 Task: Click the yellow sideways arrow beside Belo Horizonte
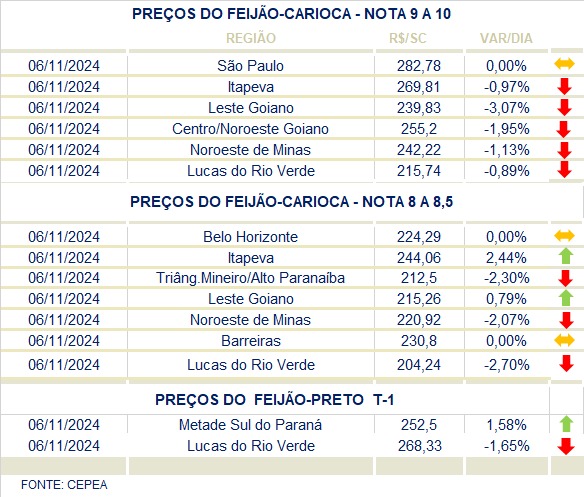(564, 235)
